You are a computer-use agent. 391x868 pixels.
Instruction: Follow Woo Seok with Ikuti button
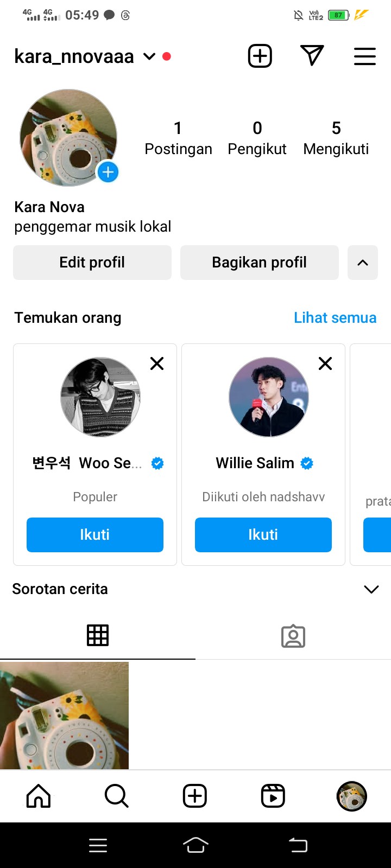coord(95,535)
